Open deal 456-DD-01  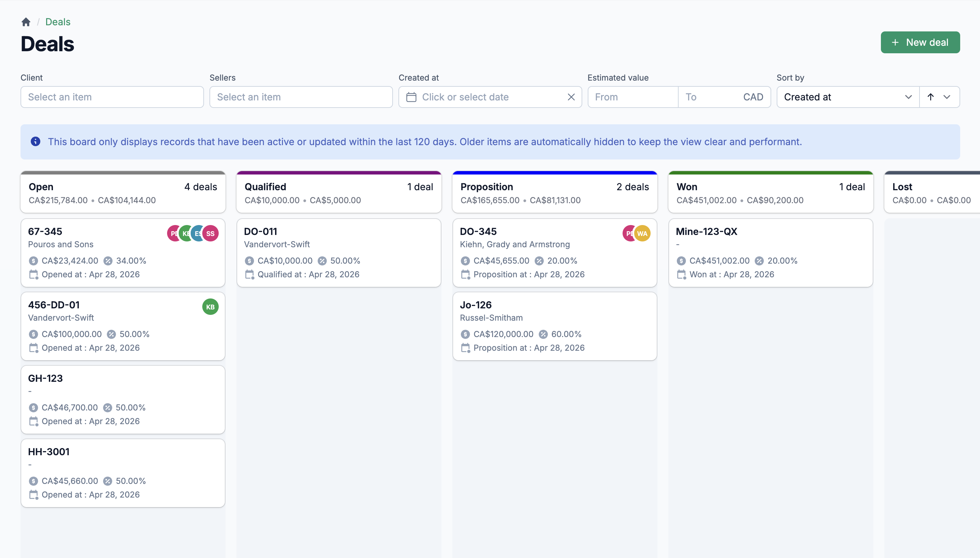(x=123, y=326)
